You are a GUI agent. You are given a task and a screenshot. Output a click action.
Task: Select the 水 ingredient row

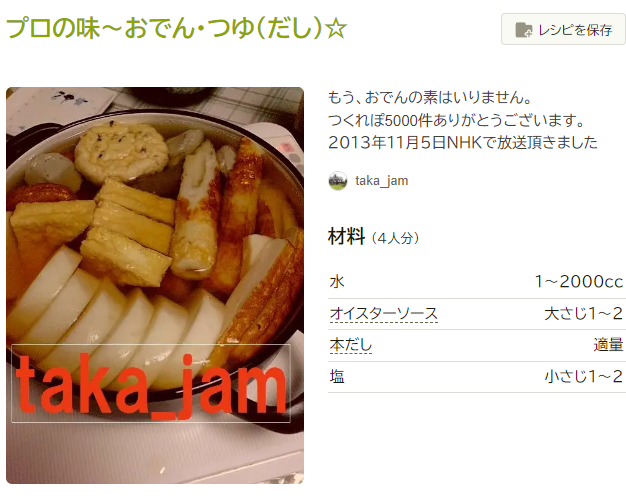477,282
